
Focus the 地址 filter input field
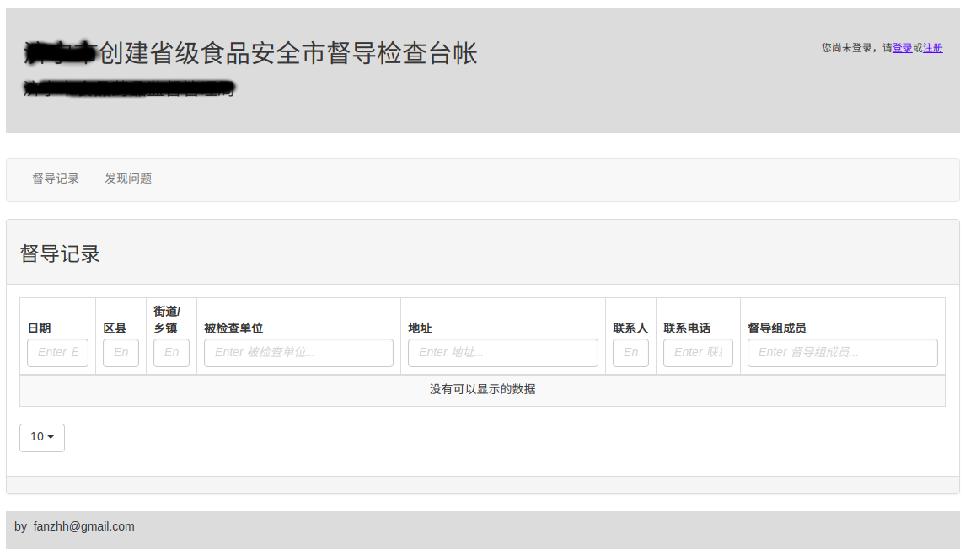click(x=502, y=353)
